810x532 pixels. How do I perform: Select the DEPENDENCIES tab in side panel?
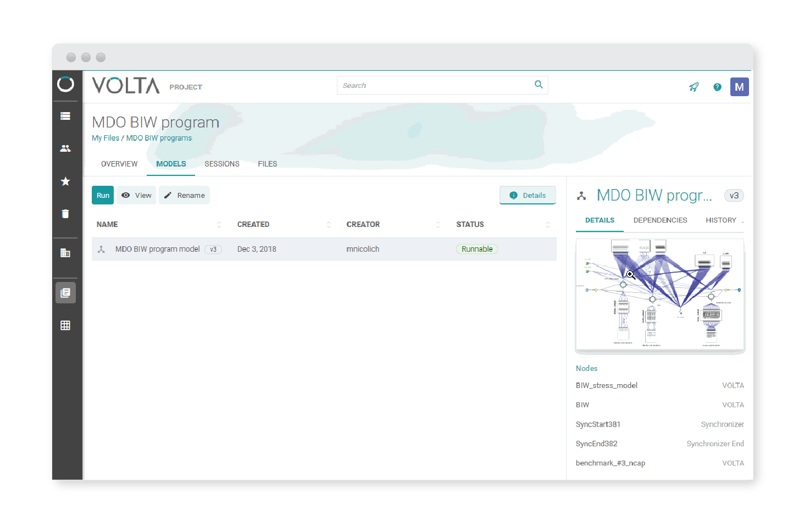pyautogui.click(x=660, y=220)
